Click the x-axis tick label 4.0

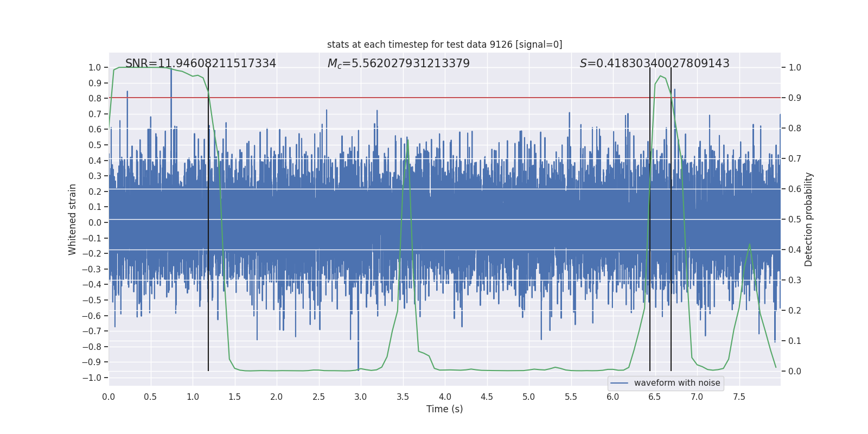(444, 397)
